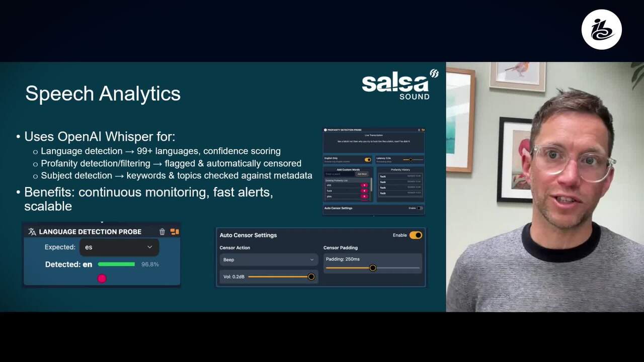
Task: Click the first entry in Profanity History
Action: coord(400,176)
